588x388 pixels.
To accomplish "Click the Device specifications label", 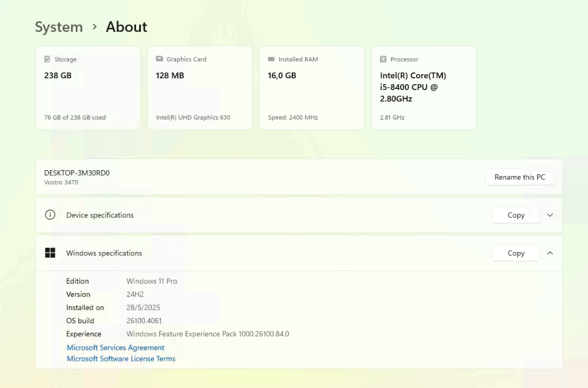I will coord(100,215).
